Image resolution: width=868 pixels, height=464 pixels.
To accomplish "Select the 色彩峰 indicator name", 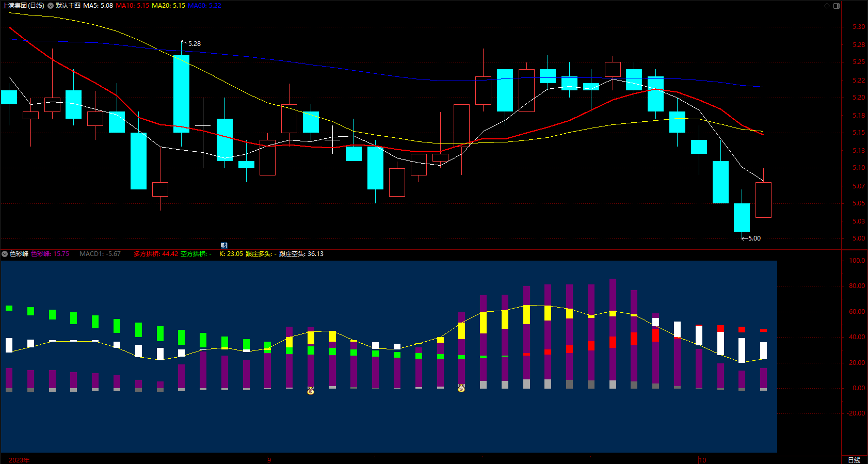I will click(19, 254).
